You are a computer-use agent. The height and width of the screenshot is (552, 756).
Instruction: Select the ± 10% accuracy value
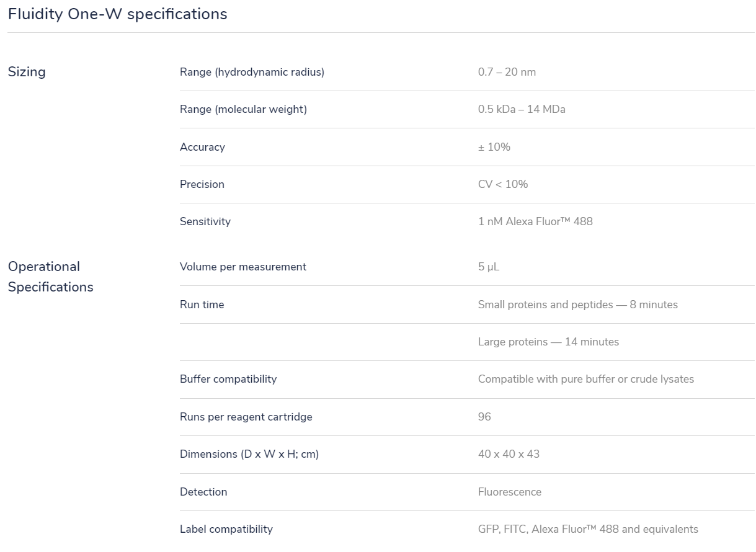pos(494,147)
